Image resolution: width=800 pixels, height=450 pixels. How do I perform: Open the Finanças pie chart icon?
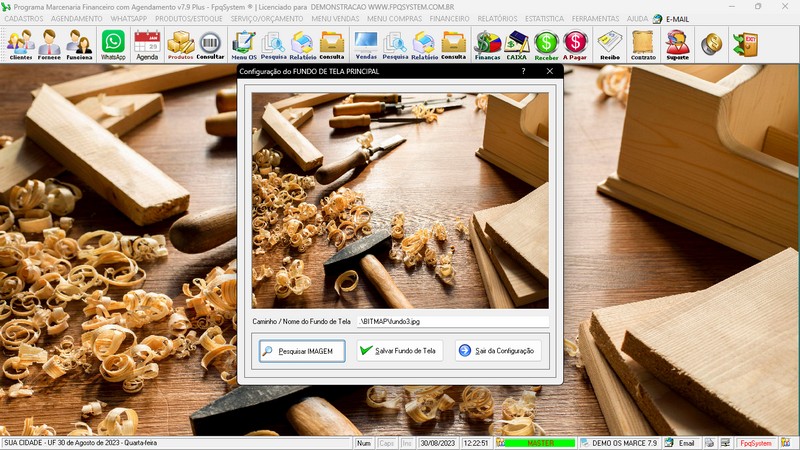pyautogui.click(x=487, y=44)
